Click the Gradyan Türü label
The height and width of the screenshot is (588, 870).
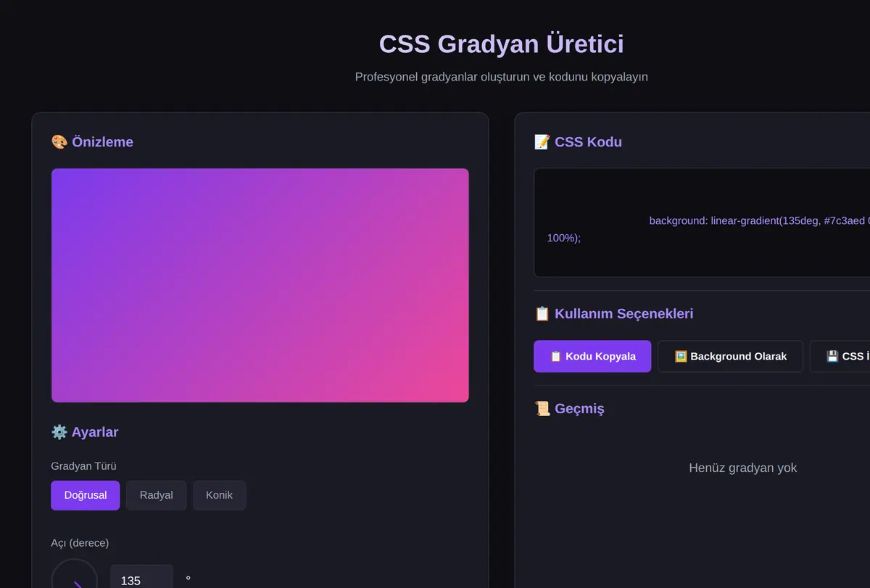(x=83, y=465)
